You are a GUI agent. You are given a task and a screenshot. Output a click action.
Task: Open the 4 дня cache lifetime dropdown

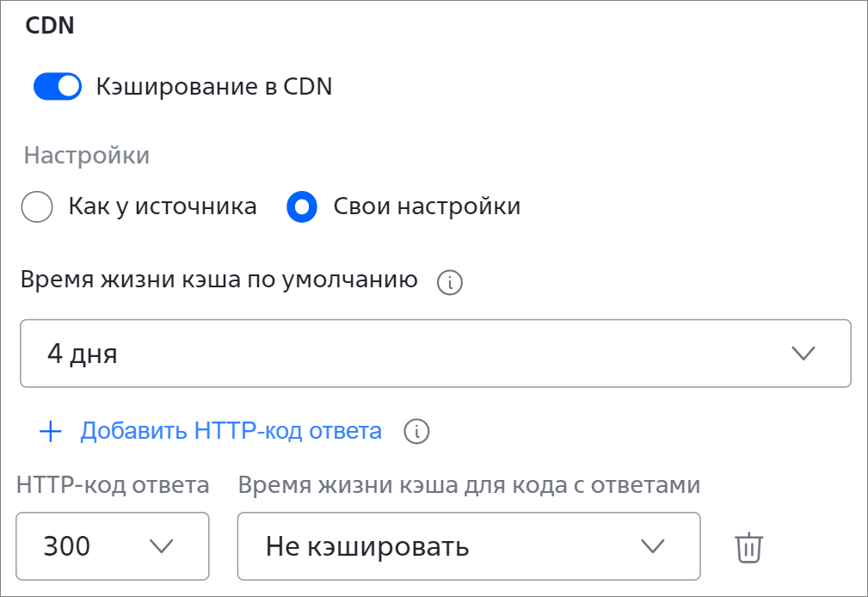(x=435, y=354)
